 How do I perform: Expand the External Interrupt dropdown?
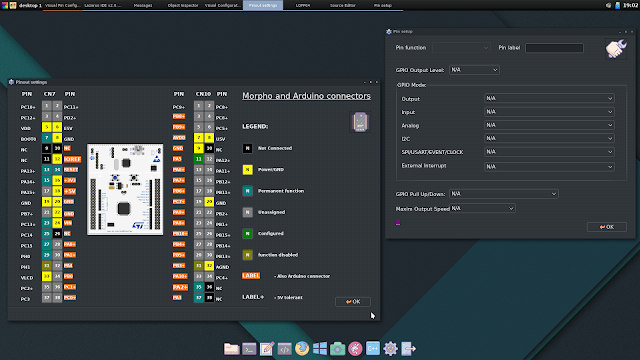pyautogui.click(x=549, y=167)
